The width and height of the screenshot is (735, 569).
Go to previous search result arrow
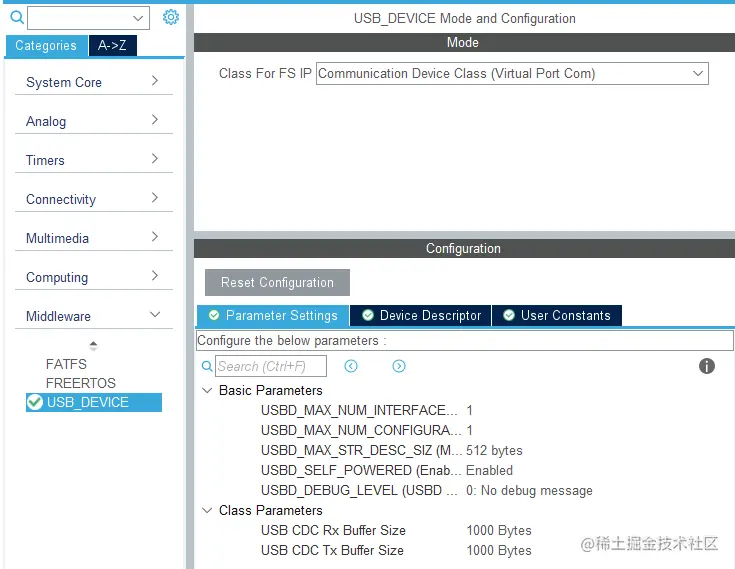(351, 366)
